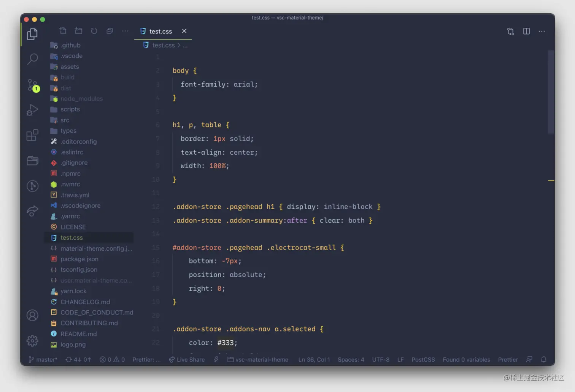Viewport: 575px width, 392px height.
Task: Click the new file icon in explorer toolbar
Action: point(63,31)
